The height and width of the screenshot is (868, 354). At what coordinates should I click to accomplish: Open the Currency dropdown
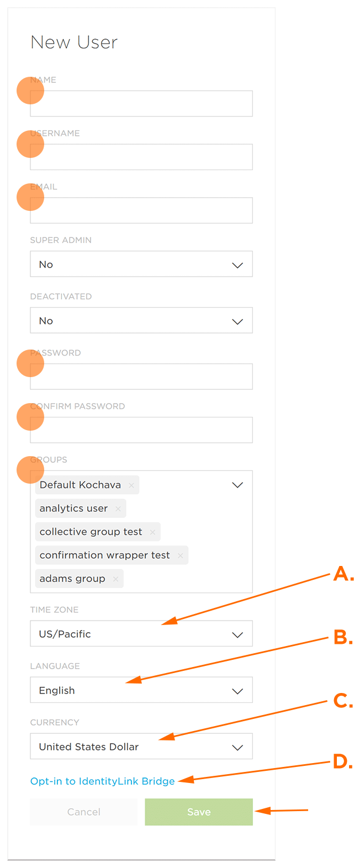[141, 747]
